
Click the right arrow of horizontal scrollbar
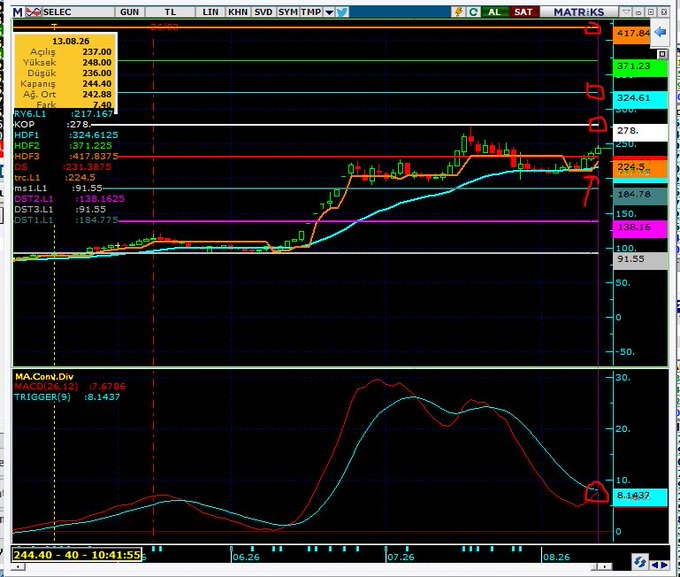(606, 567)
